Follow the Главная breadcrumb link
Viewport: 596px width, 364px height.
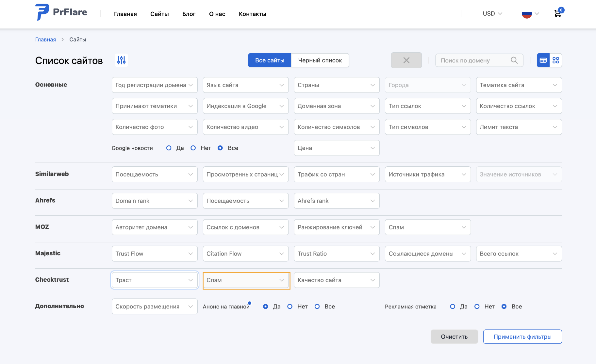45,40
